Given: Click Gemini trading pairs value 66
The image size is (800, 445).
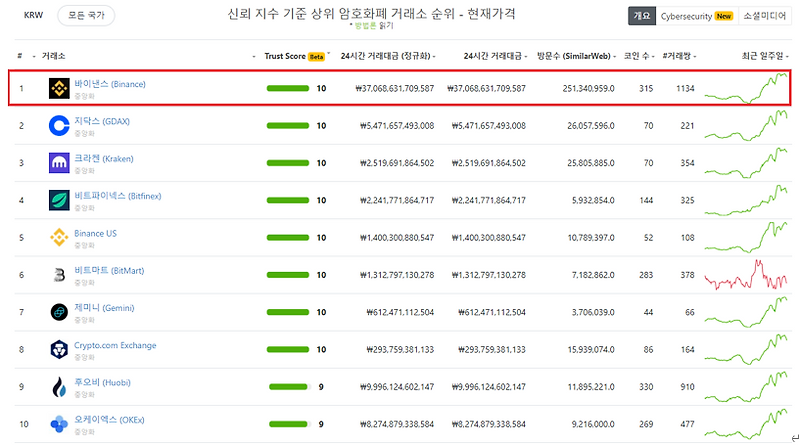Looking at the screenshot, I should 690,312.
